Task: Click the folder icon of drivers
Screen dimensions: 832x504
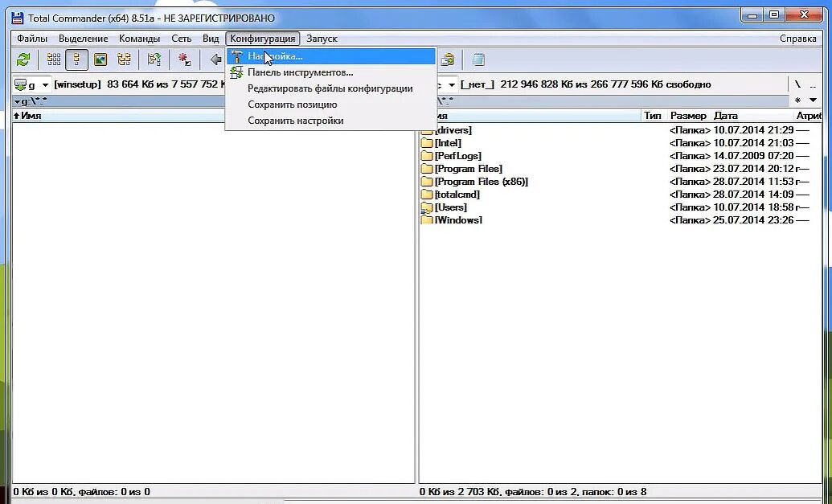Action: (x=427, y=130)
